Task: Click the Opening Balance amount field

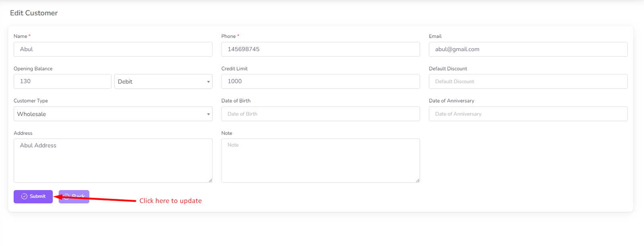Action: tap(62, 82)
